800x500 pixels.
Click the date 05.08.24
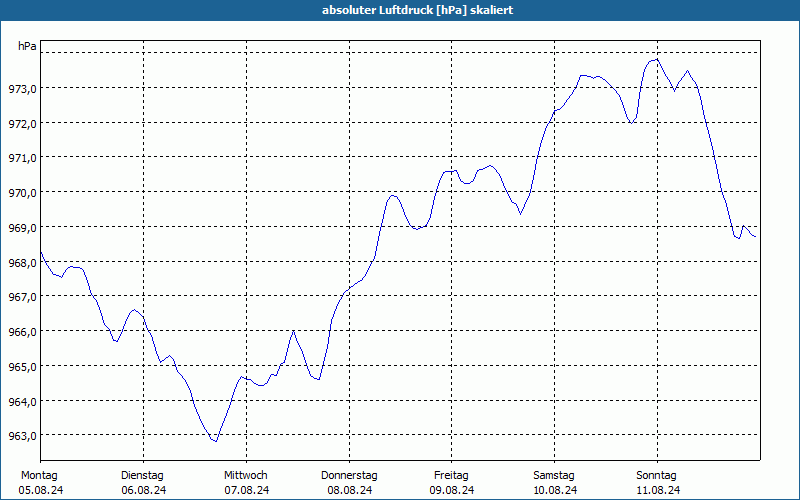[41, 490]
